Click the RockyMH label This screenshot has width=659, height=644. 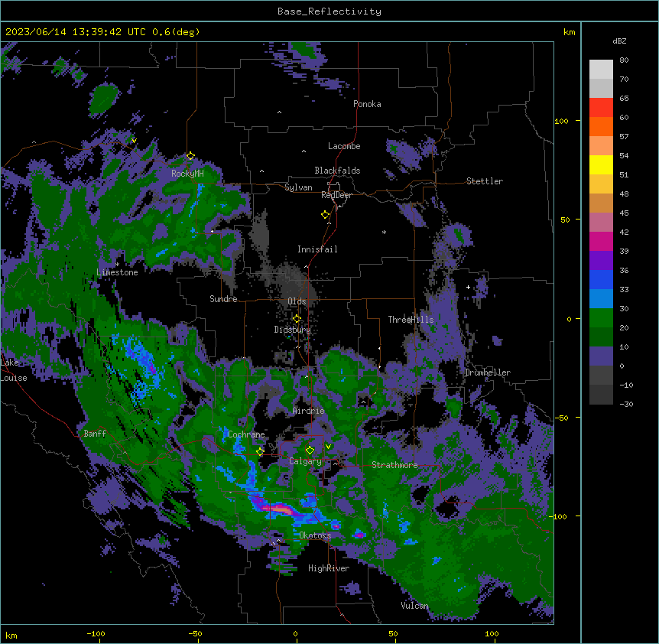pyautogui.click(x=187, y=174)
